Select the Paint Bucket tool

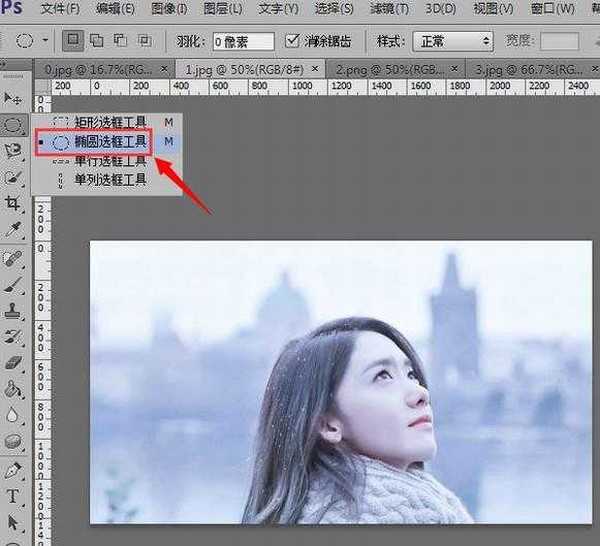(13, 389)
